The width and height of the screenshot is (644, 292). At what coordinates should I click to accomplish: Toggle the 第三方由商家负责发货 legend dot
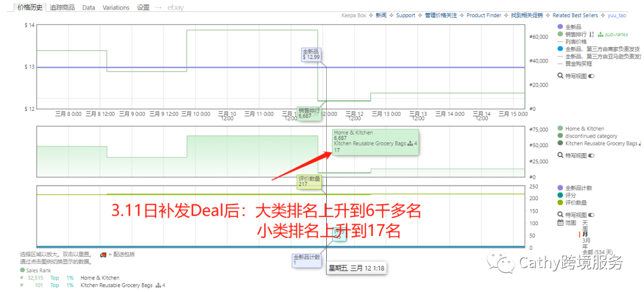click(x=560, y=49)
